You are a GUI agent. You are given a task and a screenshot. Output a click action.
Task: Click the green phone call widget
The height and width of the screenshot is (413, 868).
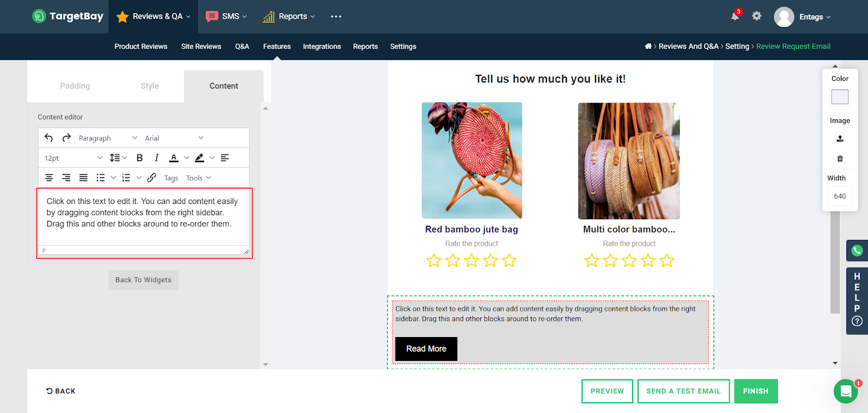tap(857, 251)
